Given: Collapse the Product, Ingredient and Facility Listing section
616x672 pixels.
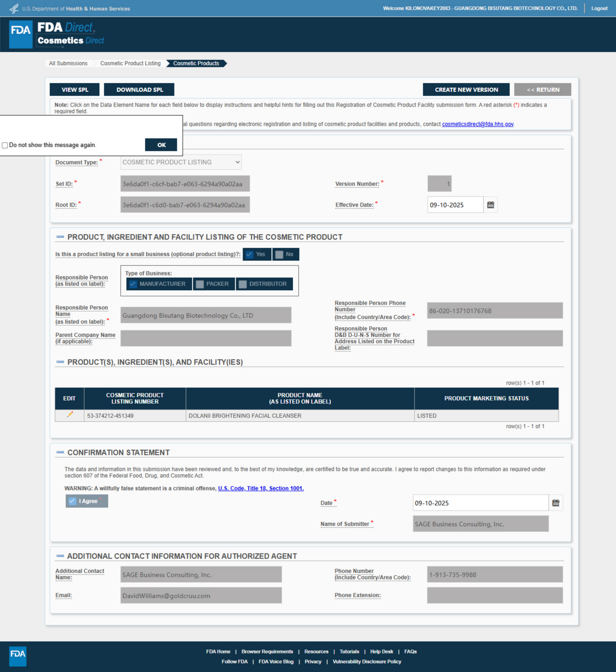Looking at the screenshot, I should point(60,237).
